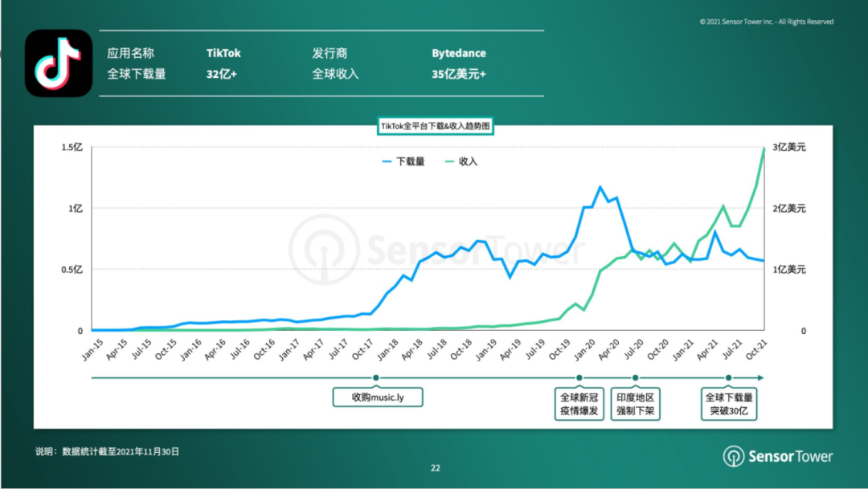Click the 32亿+ global downloads value

point(222,75)
